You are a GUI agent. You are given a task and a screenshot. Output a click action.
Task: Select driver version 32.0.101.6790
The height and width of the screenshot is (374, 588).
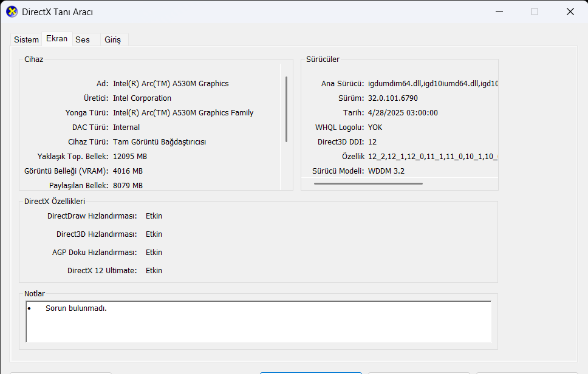point(392,98)
